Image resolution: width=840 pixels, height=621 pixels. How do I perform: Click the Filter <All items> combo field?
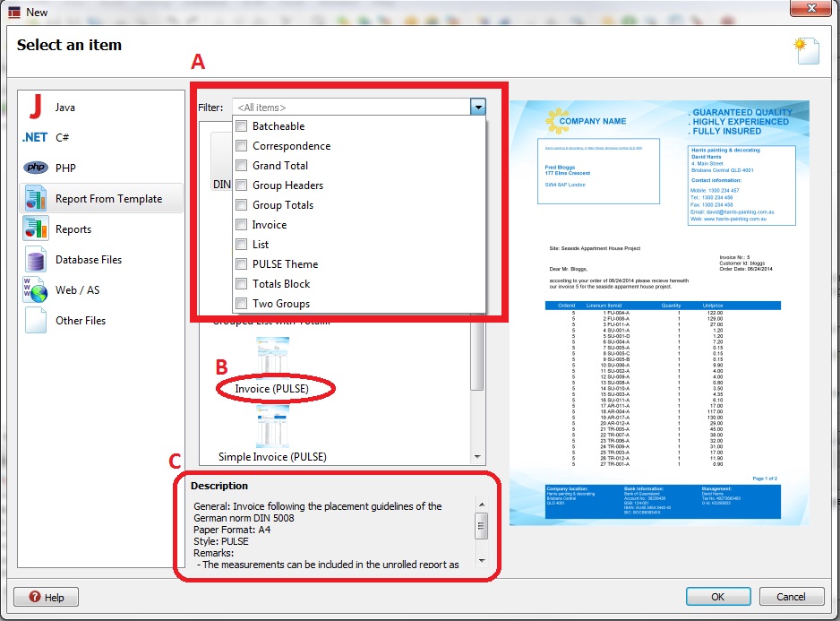351,108
